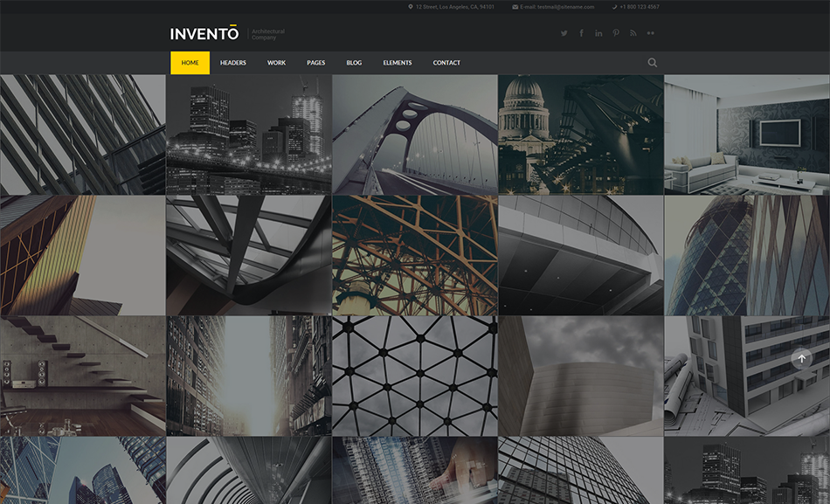Click the map pin address icon
The image size is (830, 504).
click(x=411, y=7)
